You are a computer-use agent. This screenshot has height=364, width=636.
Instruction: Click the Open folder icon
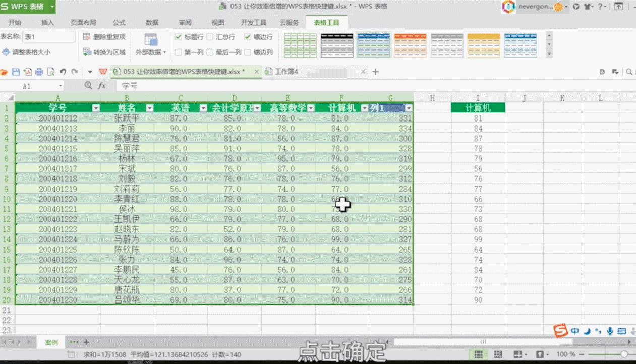[4, 72]
